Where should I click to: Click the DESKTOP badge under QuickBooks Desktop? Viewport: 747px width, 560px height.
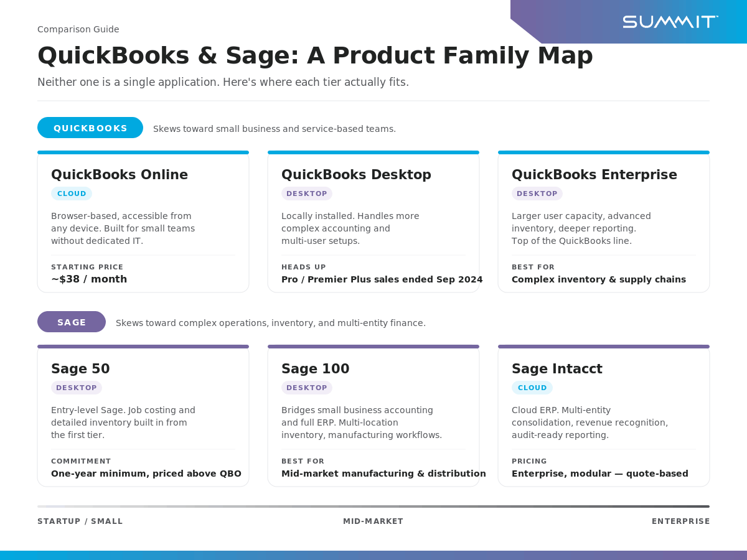[307, 194]
